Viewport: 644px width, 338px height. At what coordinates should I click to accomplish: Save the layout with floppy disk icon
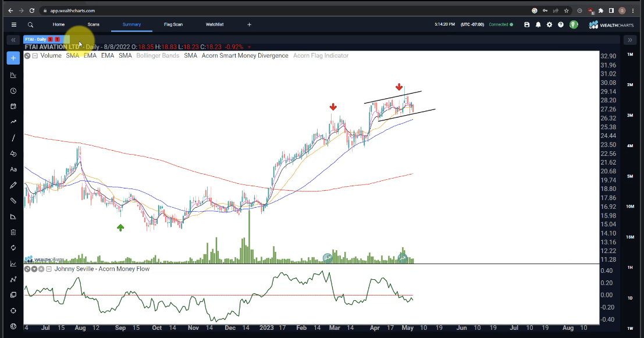pos(527,24)
